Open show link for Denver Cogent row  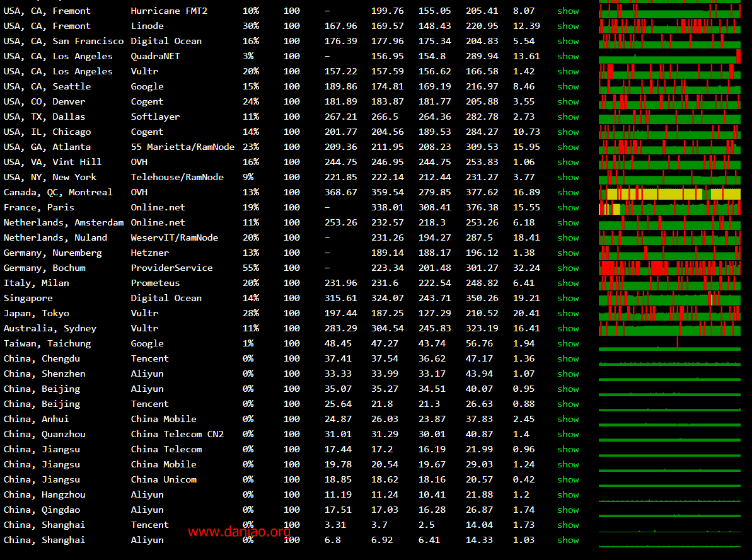pos(568,101)
